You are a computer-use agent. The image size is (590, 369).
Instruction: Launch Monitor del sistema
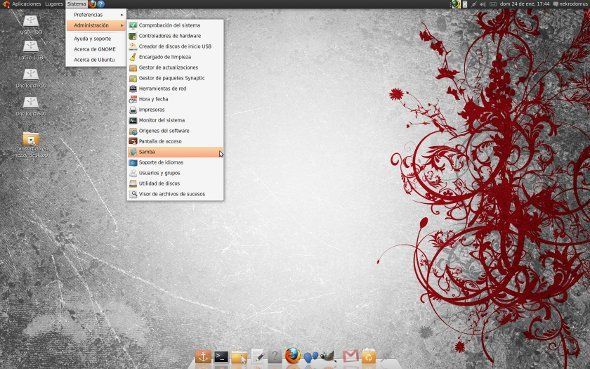[x=175, y=120]
